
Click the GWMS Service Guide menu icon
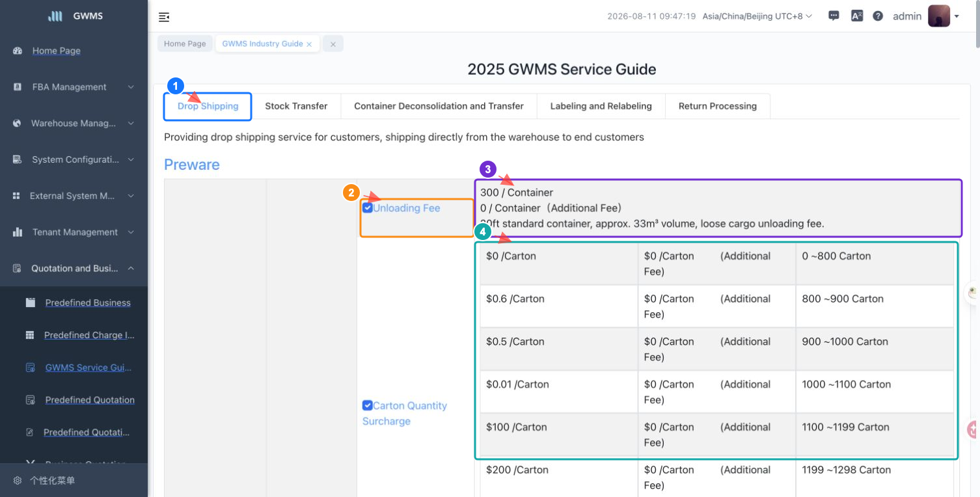tap(30, 368)
